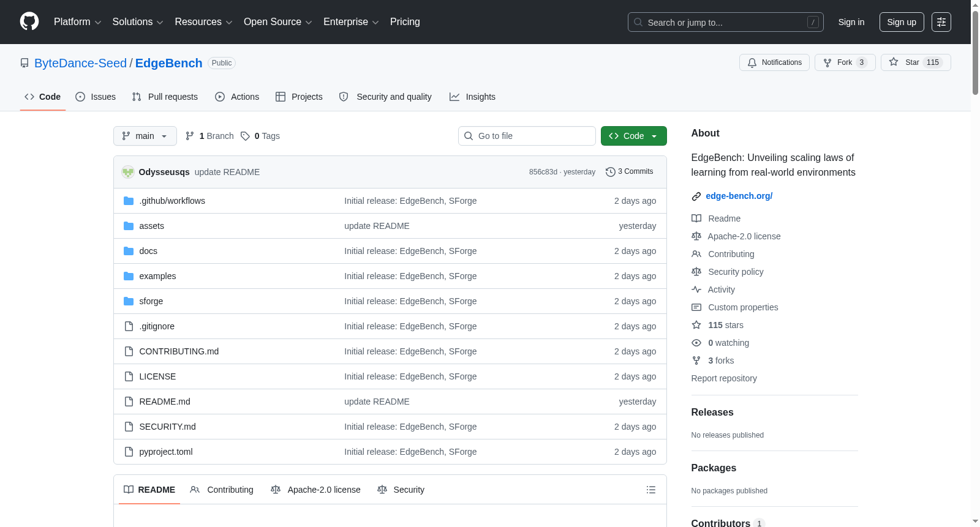Click the docs folder icon
Screen dimensions: 980x527
(x=129, y=251)
